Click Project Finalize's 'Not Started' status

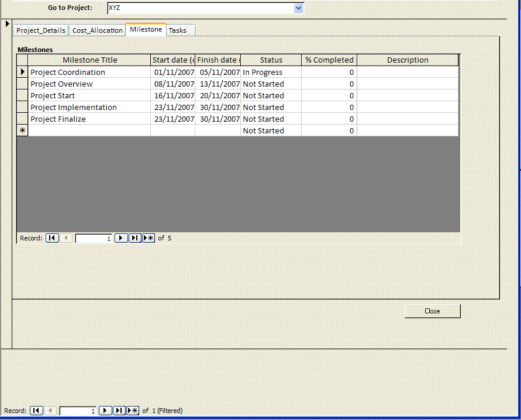click(x=271, y=119)
